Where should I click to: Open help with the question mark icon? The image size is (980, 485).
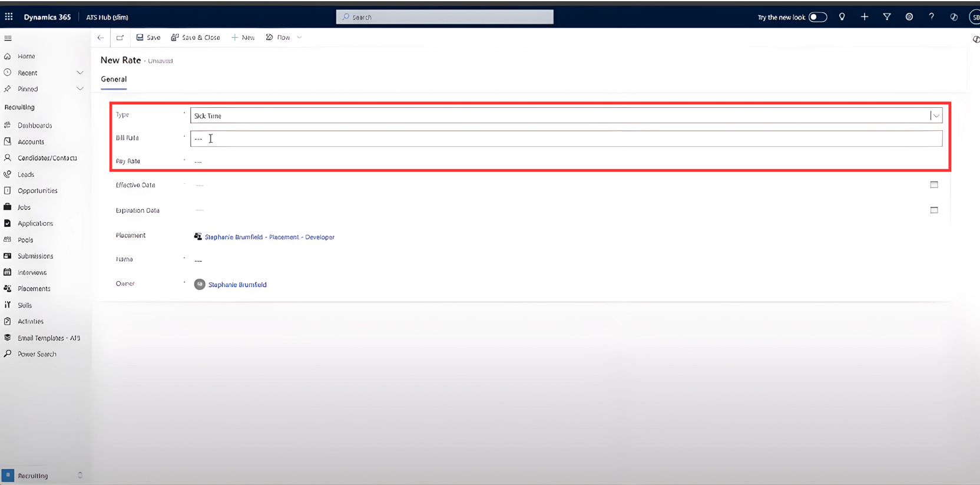click(932, 17)
